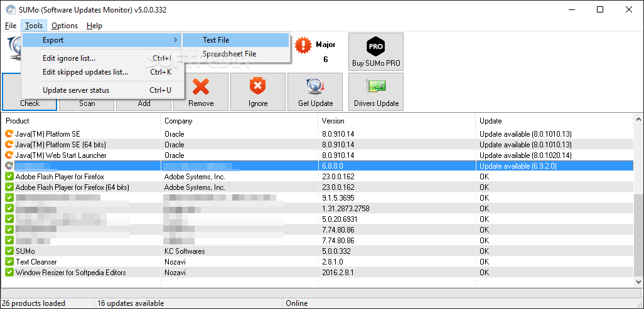Image resolution: width=644 pixels, height=309 pixels.
Task: Select Edit skipped updates list entry
Action: [x=103, y=72]
